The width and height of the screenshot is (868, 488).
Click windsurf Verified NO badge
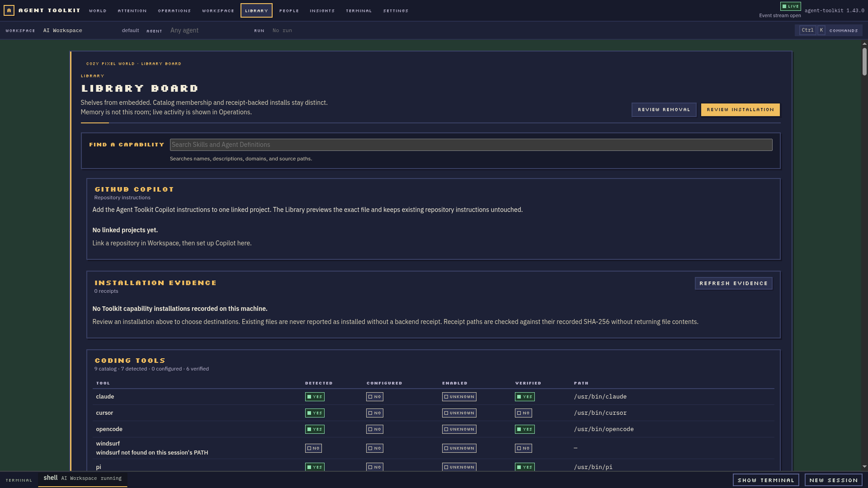pos(523,448)
